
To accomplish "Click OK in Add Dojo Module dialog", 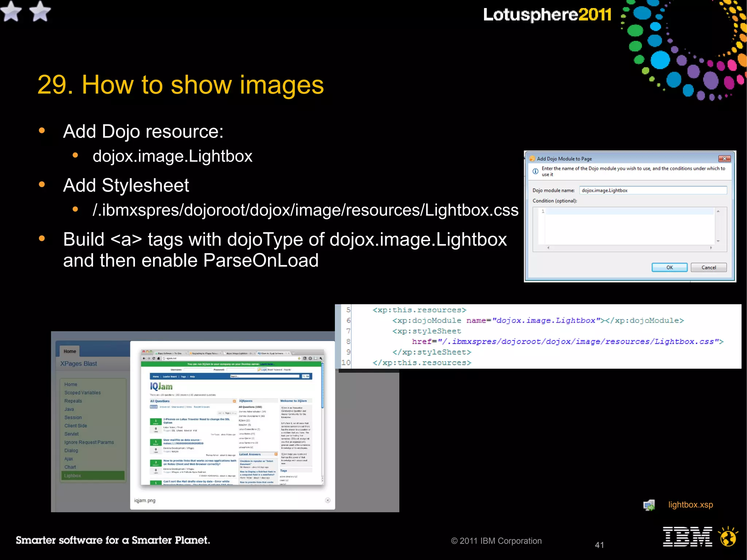I will [669, 267].
